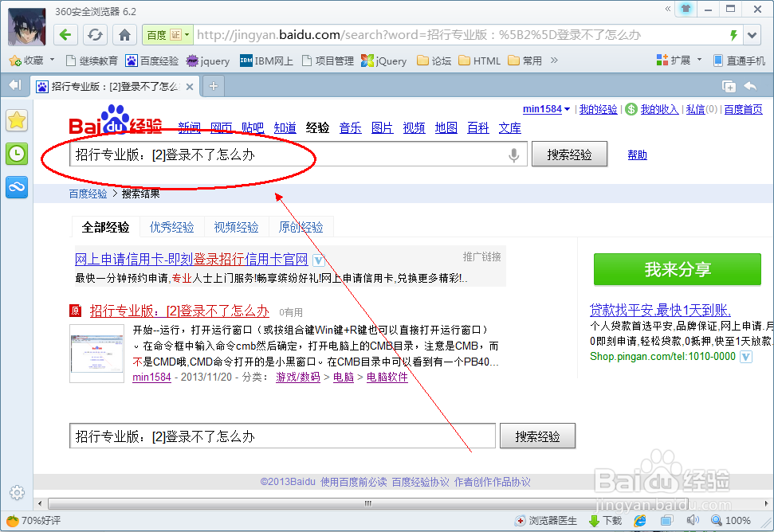
Task: Select the 经验 navigation menu item
Action: point(317,127)
